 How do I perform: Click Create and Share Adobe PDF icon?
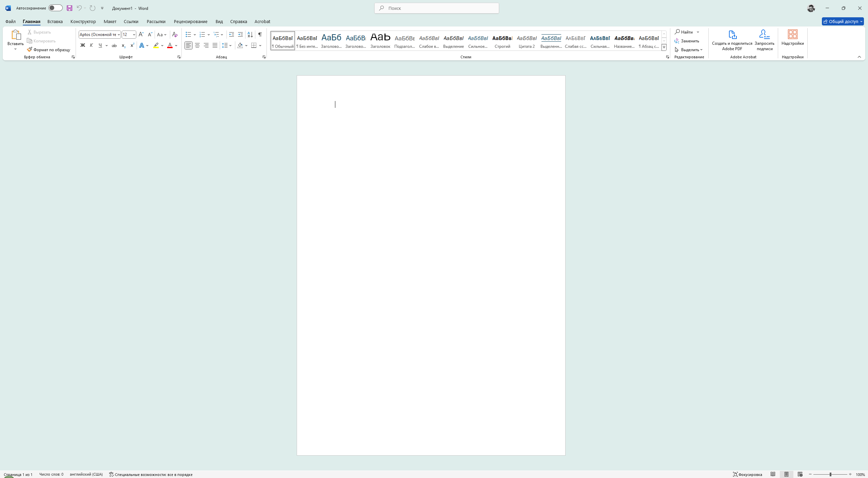(732, 35)
